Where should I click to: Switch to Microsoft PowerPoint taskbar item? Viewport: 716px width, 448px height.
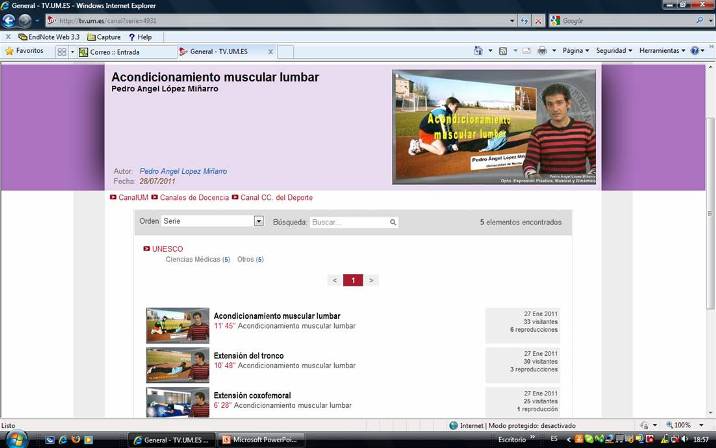[x=262, y=439]
